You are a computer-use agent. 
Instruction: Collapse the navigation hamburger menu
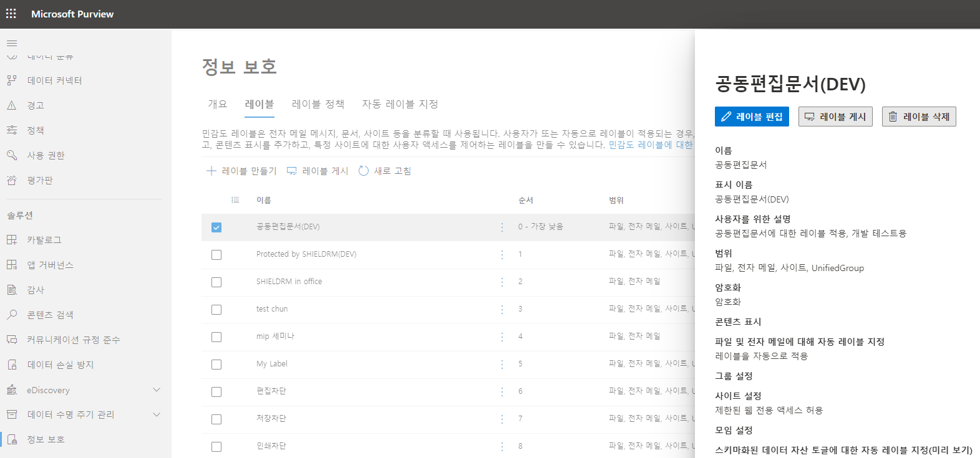[x=12, y=43]
